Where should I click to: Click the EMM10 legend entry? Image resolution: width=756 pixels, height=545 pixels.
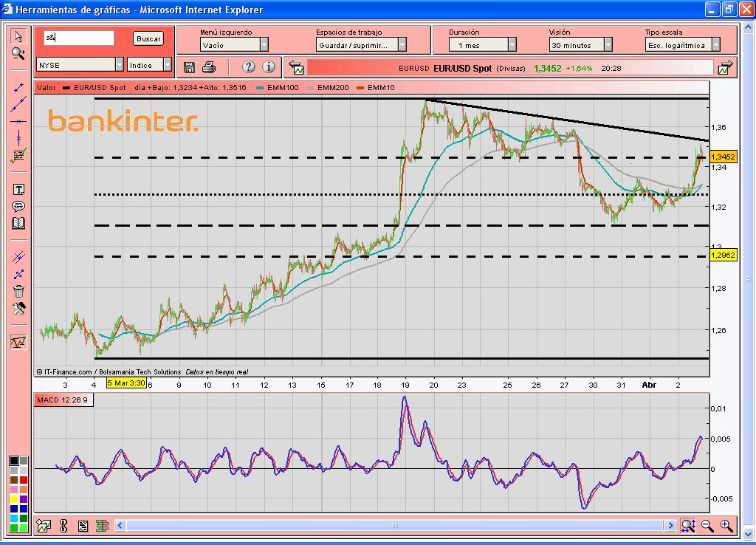pyautogui.click(x=376, y=88)
